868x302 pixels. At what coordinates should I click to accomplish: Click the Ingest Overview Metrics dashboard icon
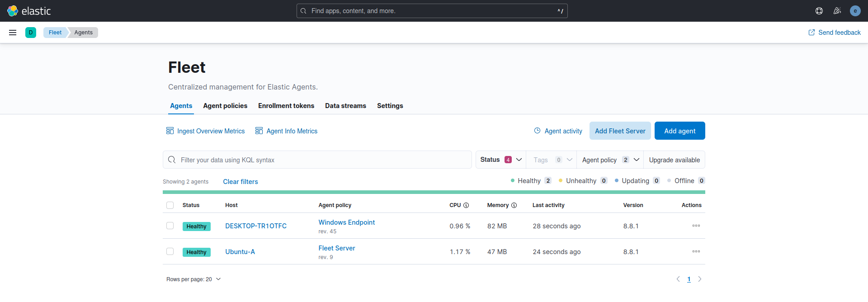pos(170,131)
